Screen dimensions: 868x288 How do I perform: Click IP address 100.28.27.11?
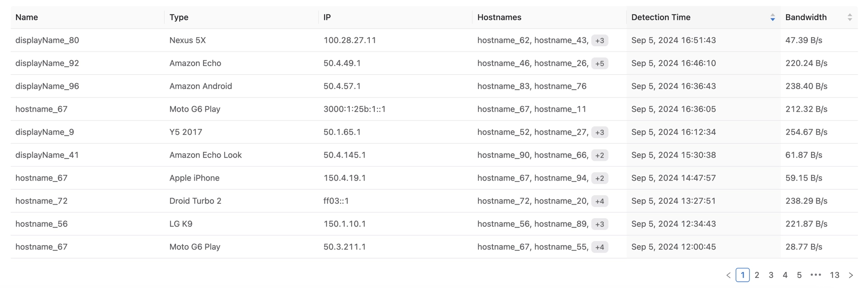point(350,40)
